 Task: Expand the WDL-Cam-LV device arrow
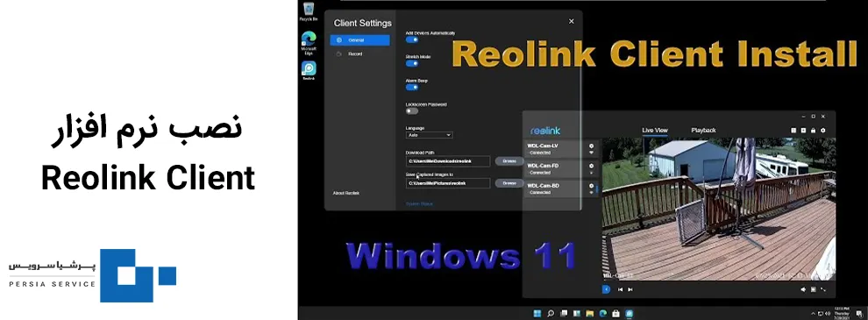(591, 153)
